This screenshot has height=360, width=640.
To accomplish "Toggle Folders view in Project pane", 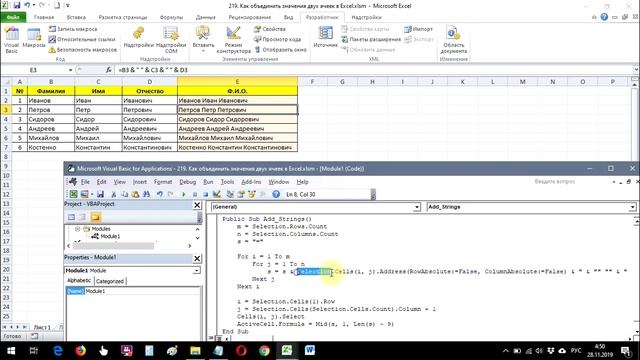I will coord(95,217).
